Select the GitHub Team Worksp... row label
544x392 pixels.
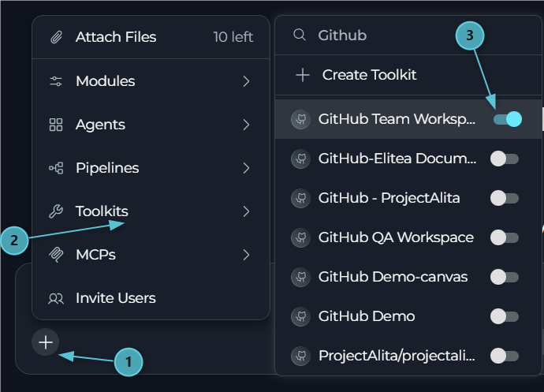pyautogui.click(x=397, y=119)
